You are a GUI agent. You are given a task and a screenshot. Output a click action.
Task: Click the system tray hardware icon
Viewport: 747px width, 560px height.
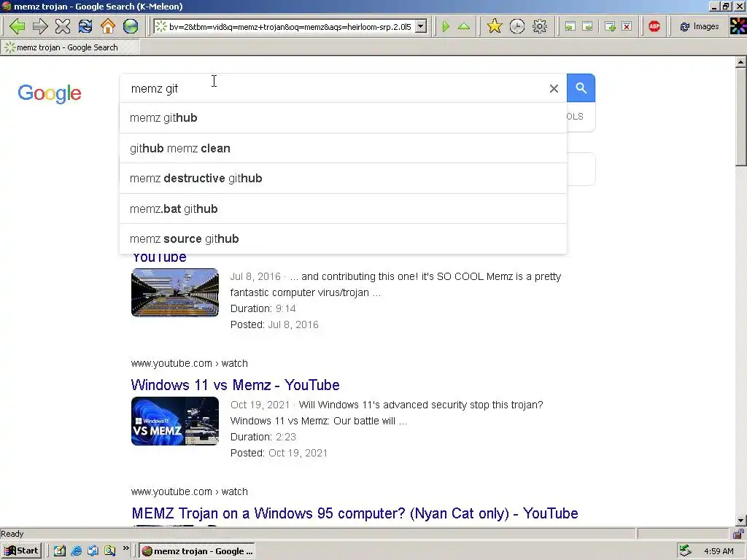click(x=686, y=551)
